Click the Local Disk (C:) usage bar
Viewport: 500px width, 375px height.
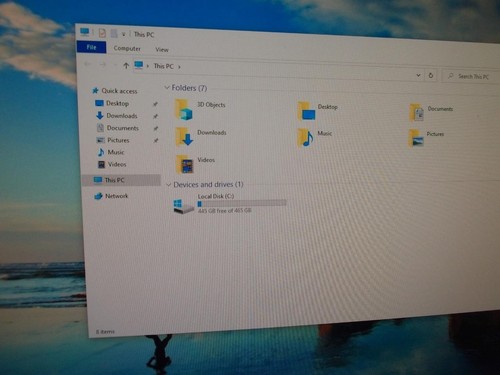[x=242, y=203]
